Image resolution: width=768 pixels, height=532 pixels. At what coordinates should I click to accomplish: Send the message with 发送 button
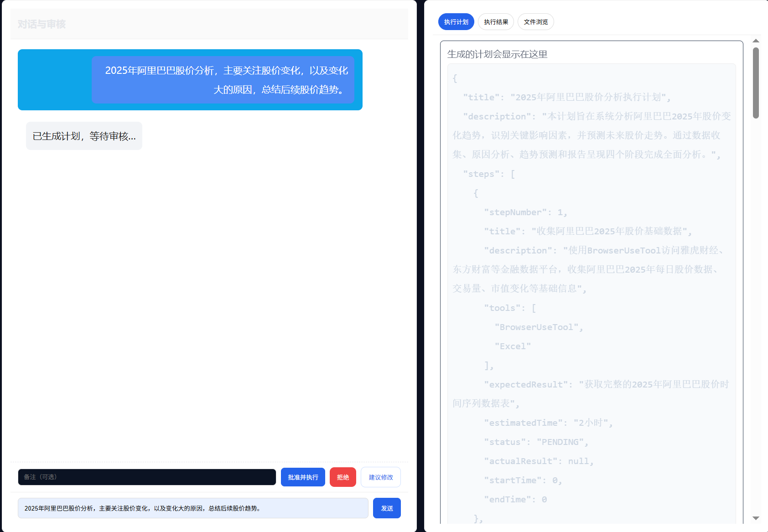[387, 508]
